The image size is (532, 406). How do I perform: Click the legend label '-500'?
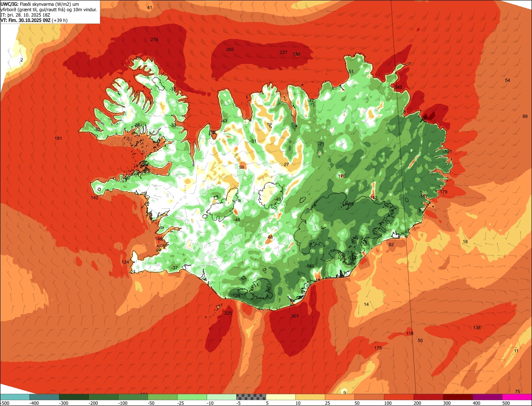click(5, 403)
